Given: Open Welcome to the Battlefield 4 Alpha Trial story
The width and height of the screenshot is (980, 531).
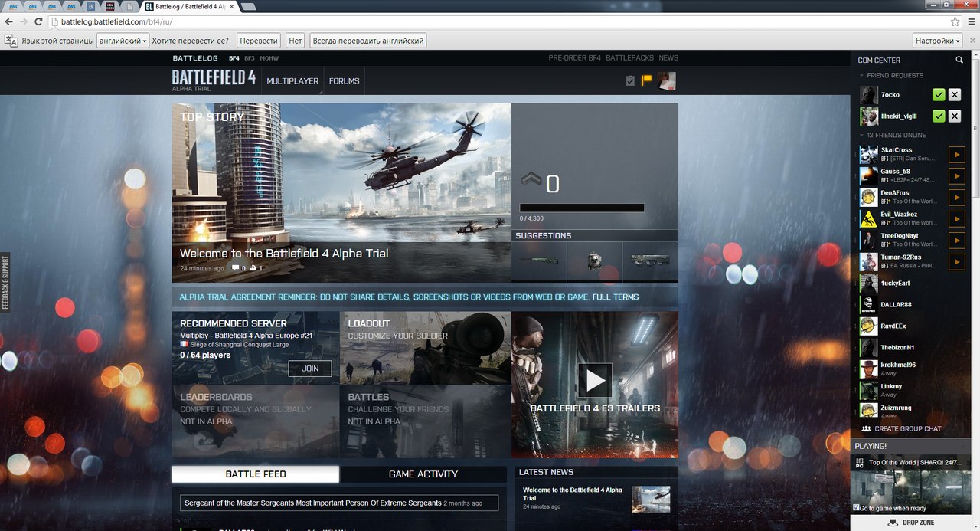Looking at the screenshot, I should pos(284,254).
